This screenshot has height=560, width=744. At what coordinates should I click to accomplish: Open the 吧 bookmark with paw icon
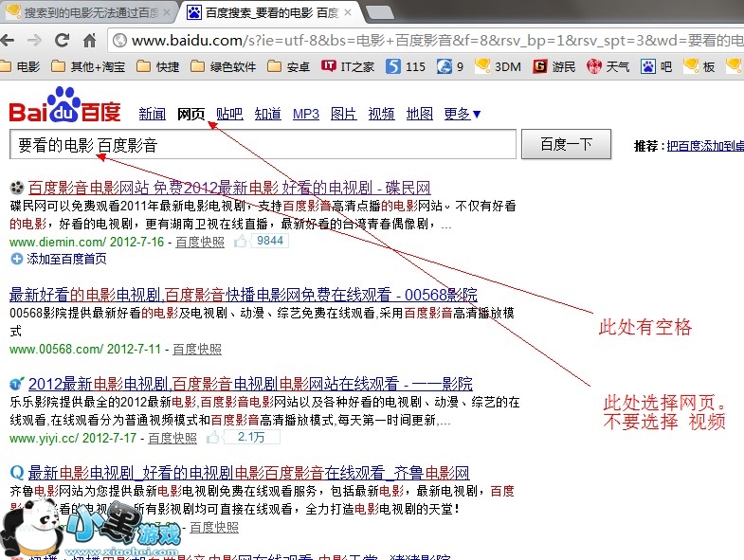(656, 66)
